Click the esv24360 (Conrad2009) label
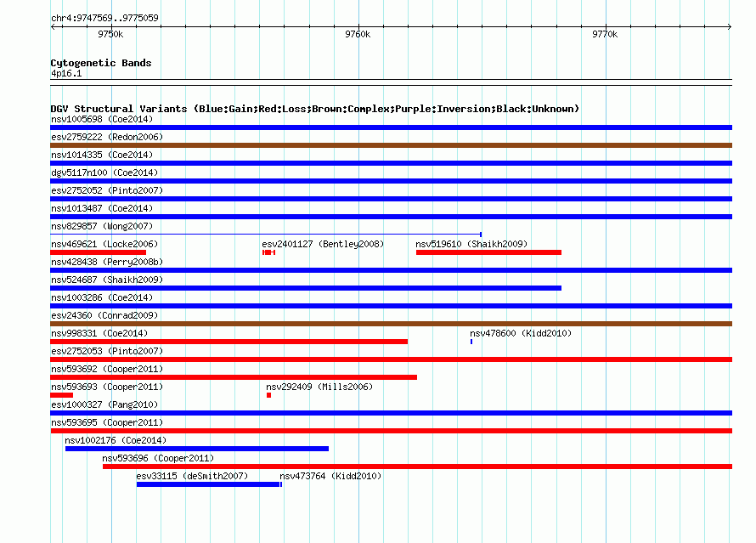The image size is (756, 543). tap(104, 315)
